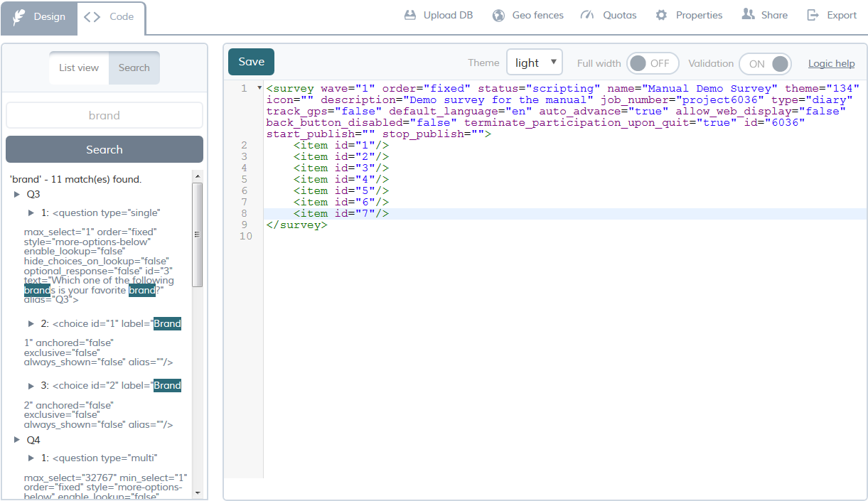Collapse the survey tag fold arrow on line 1
The width and height of the screenshot is (868, 501).
[259, 88]
